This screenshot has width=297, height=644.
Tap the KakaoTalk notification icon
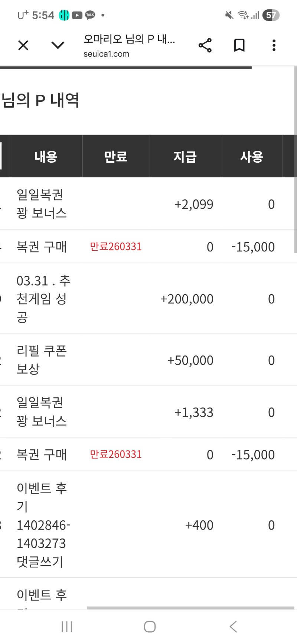coord(90,15)
